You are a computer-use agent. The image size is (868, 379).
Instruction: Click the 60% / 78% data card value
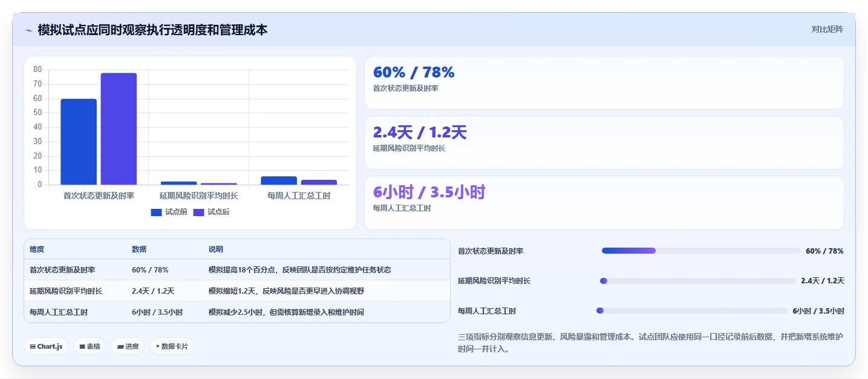coord(414,72)
